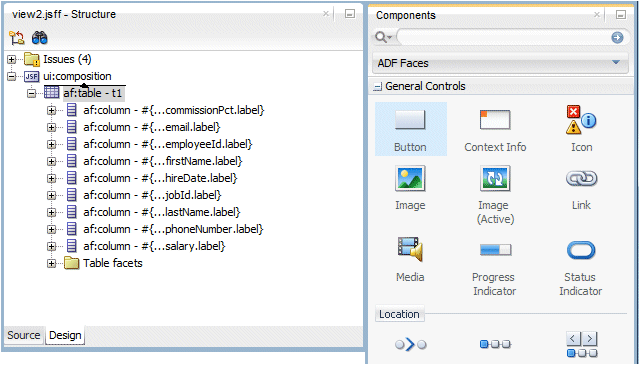Switch to the Source tab
The image size is (640, 365).
24,335
